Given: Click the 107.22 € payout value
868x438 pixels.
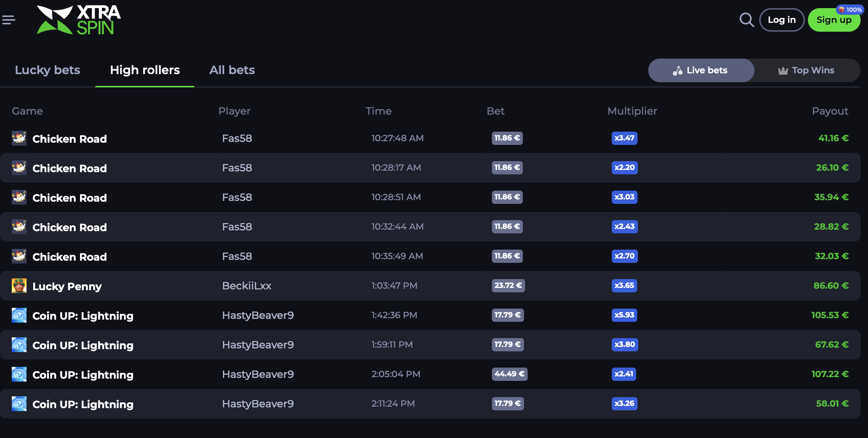Looking at the screenshot, I should click(830, 374).
